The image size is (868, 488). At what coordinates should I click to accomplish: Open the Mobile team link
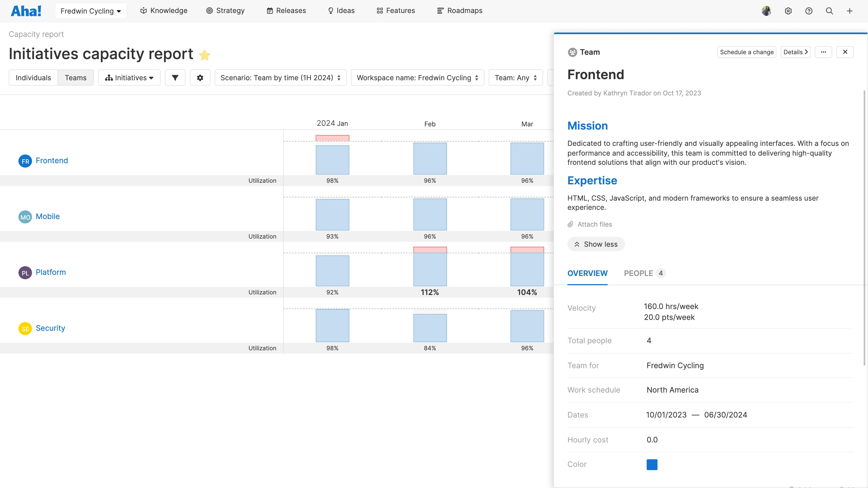click(x=47, y=216)
